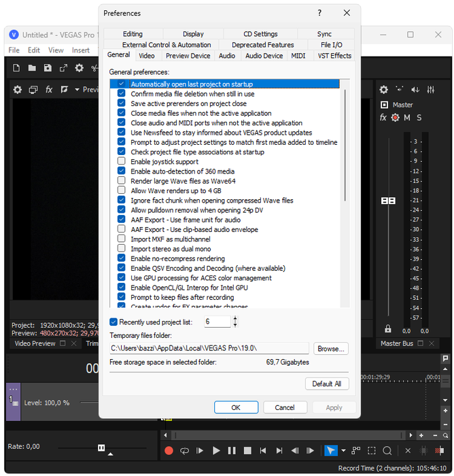Click the Default All button
This screenshot has height=476, width=454.
point(327,384)
